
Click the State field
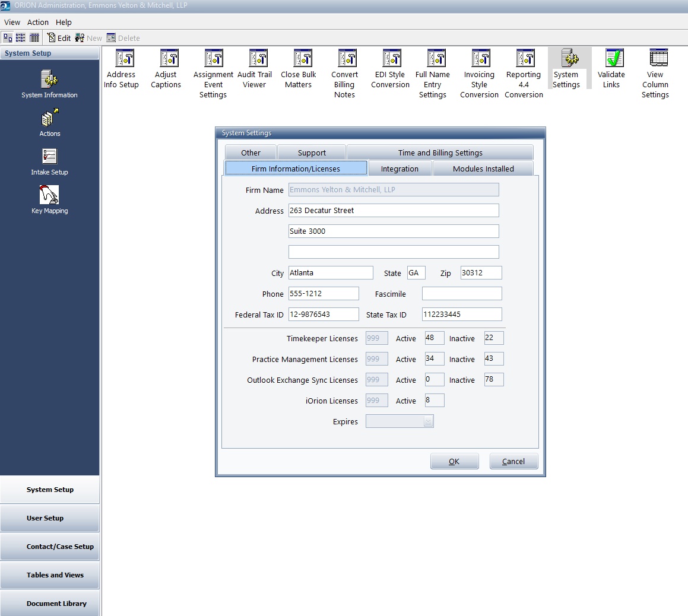[416, 273]
